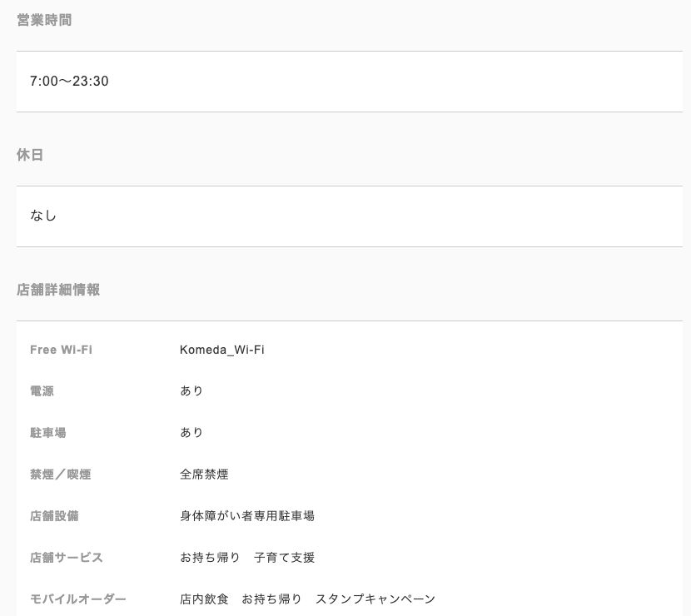691x616 pixels.
Task: Click the 店舗サービス label
Action: (x=67, y=558)
